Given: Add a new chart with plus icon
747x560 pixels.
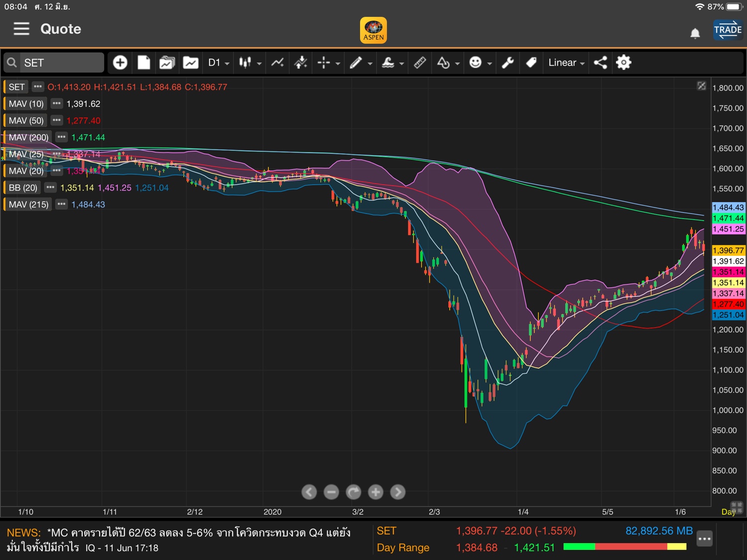Looking at the screenshot, I should pyautogui.click(x=120, y=63).
